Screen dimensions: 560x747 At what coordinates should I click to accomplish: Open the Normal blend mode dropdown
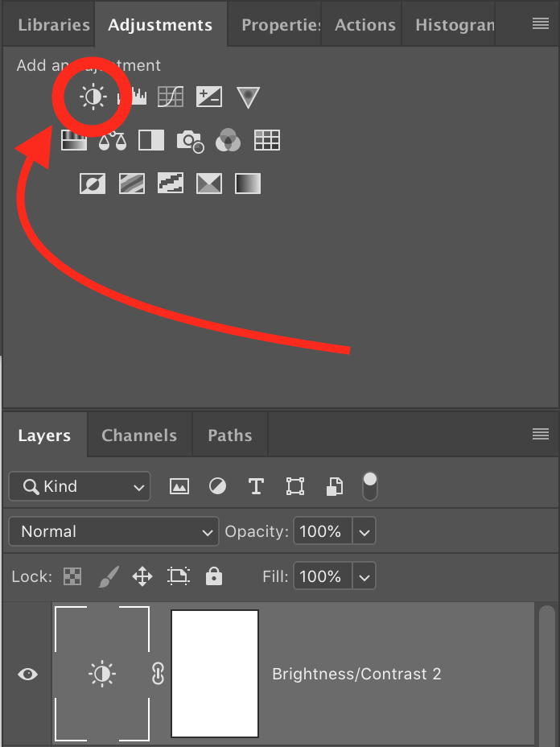point(113,531)
